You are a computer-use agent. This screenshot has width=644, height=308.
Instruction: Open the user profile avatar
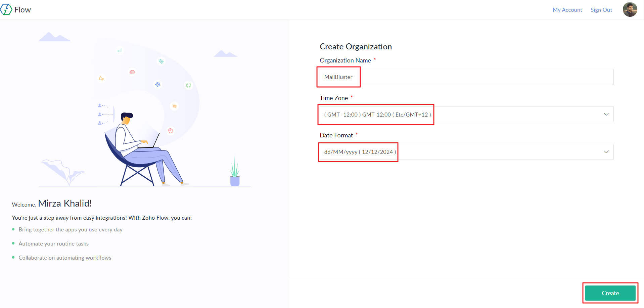click(x=630, y=10)
